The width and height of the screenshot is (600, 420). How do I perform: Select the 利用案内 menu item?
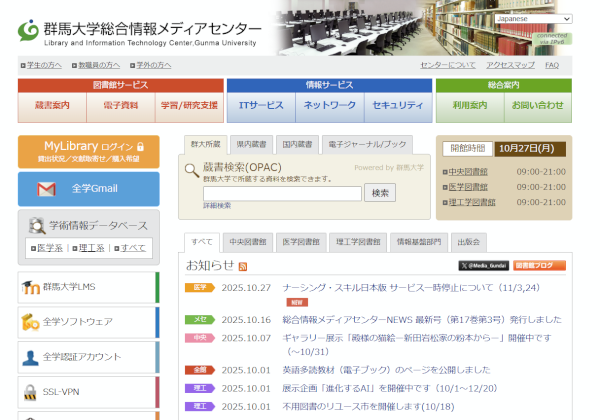(470, 107)
